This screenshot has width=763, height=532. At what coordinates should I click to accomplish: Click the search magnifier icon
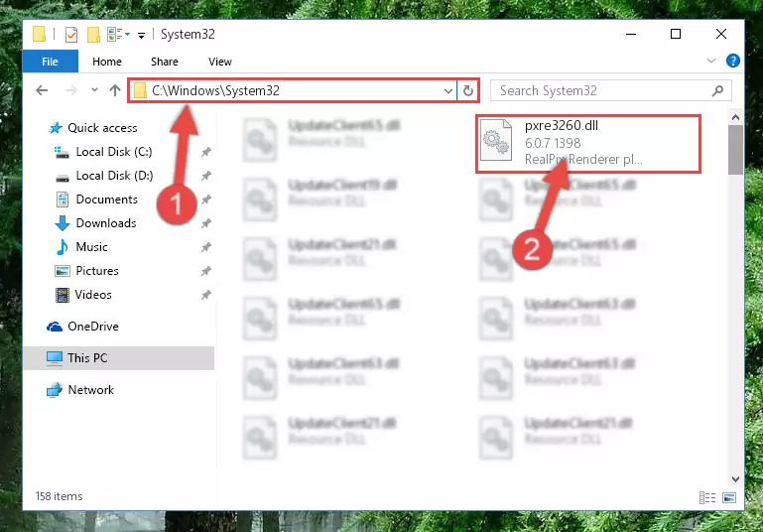717,90
